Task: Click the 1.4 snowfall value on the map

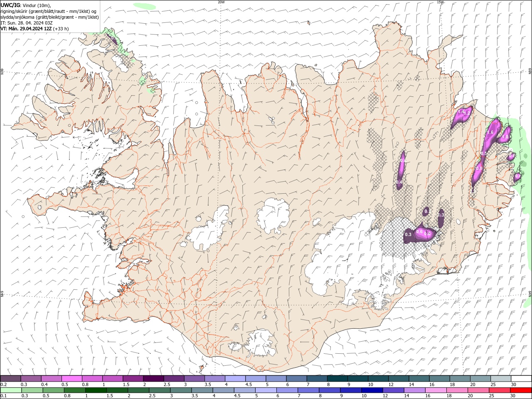Action: (x=461, y=112)
